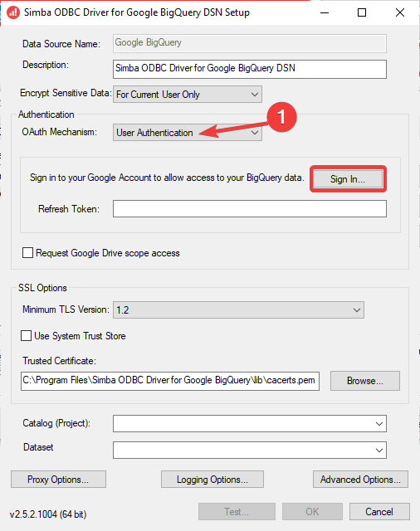The height and width of the screenshot is (531, 420).
Task: Open the Dataset combo box
Action: point(250,450)
